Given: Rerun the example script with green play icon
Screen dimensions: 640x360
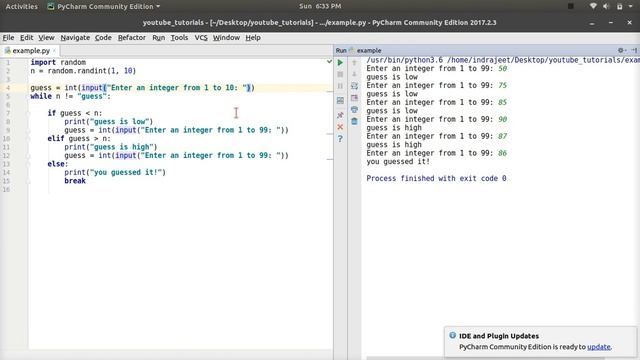Looking at the screenshot, I should point(340,62).
